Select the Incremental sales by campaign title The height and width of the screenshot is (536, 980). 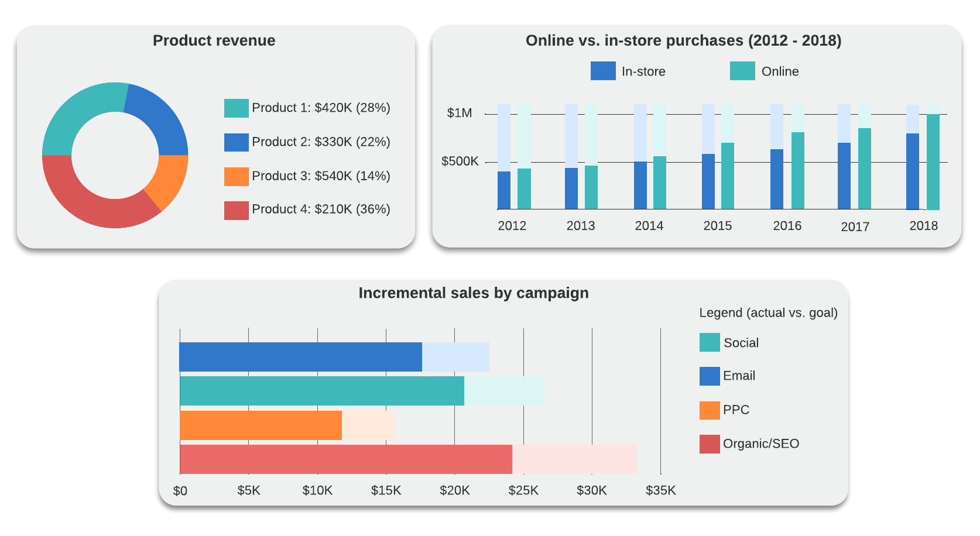coord(474,293)
